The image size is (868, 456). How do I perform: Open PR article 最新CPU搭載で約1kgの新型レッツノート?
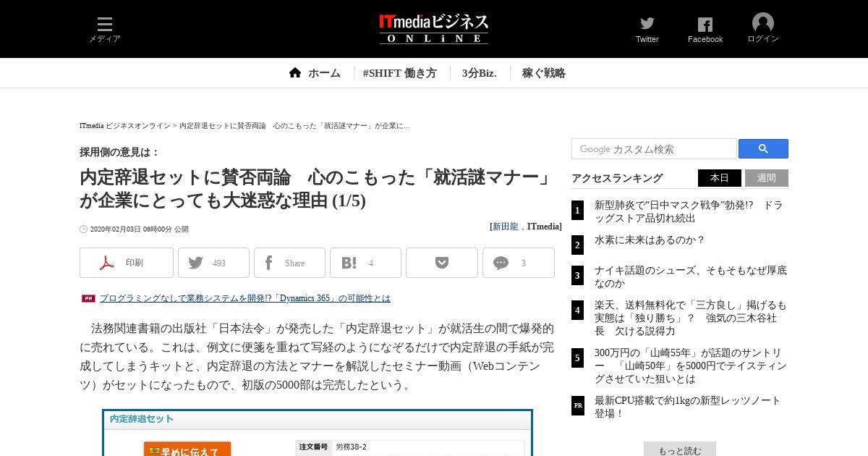tap(688, 407)
